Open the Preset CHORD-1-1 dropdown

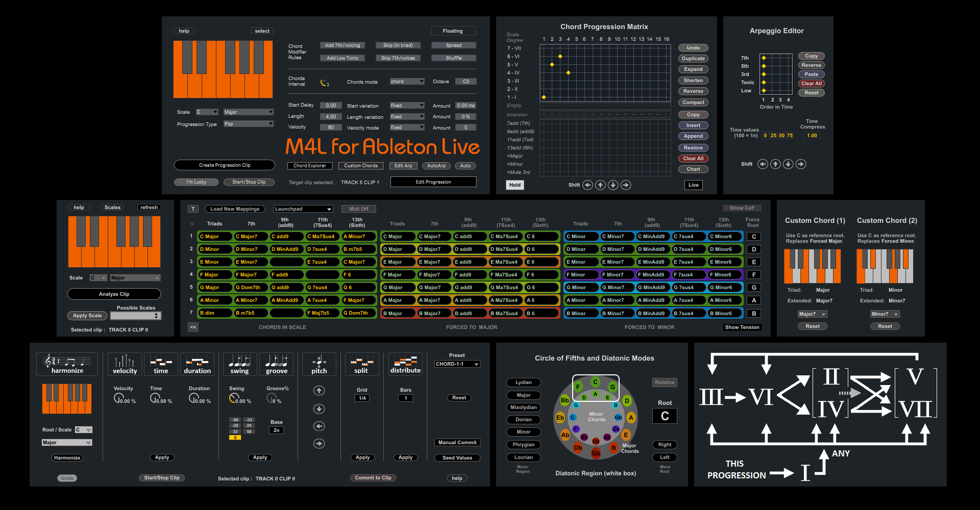coord(457,364)
